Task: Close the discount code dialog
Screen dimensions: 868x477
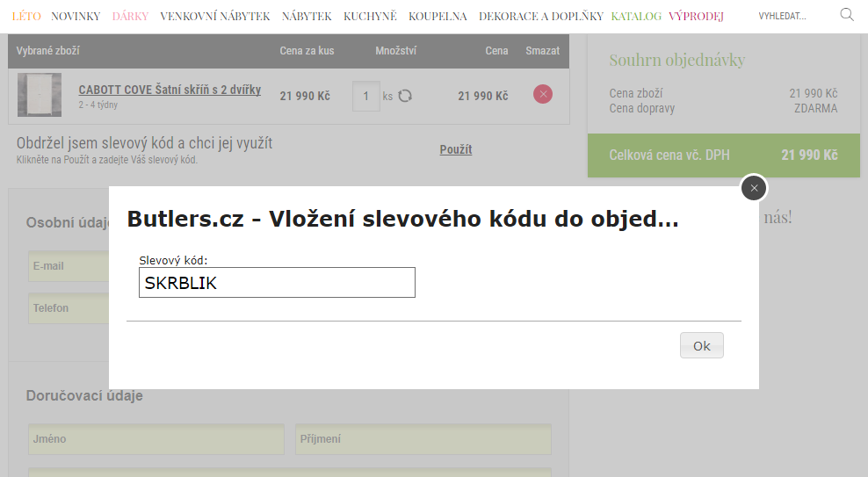Action: tap(754, 188)
